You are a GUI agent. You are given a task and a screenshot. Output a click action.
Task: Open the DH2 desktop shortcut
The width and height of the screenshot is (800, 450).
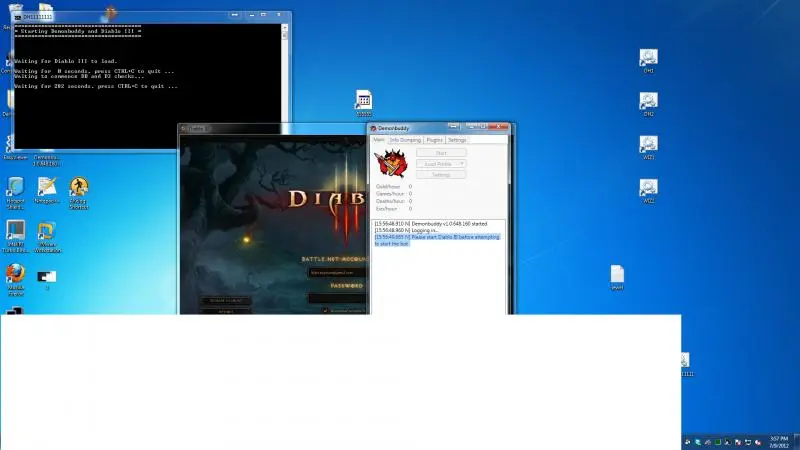click(x=648, y=101)
